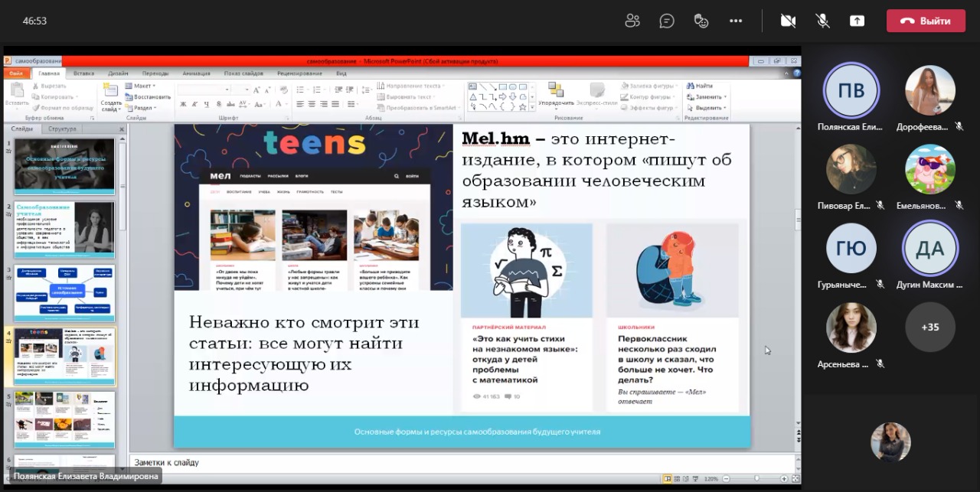
Task: Switch to the Вставка ribbon tab
Action: [x=83, y=73]
